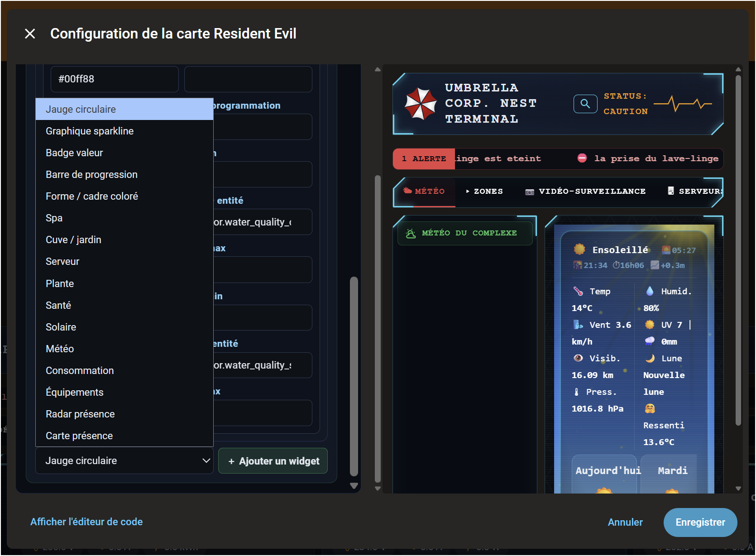This screenshot has width=756, height=556.
Task: Click the Ressenti face icon
Action: coord(650,409)
